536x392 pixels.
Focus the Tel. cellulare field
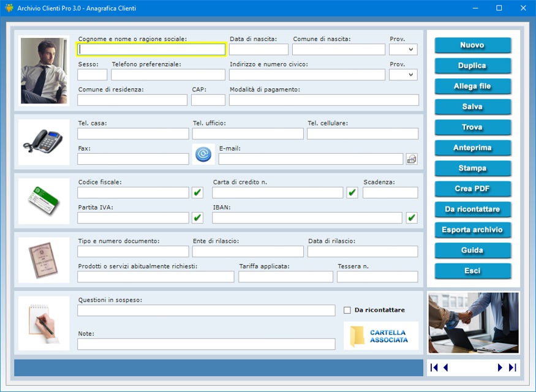363,134
